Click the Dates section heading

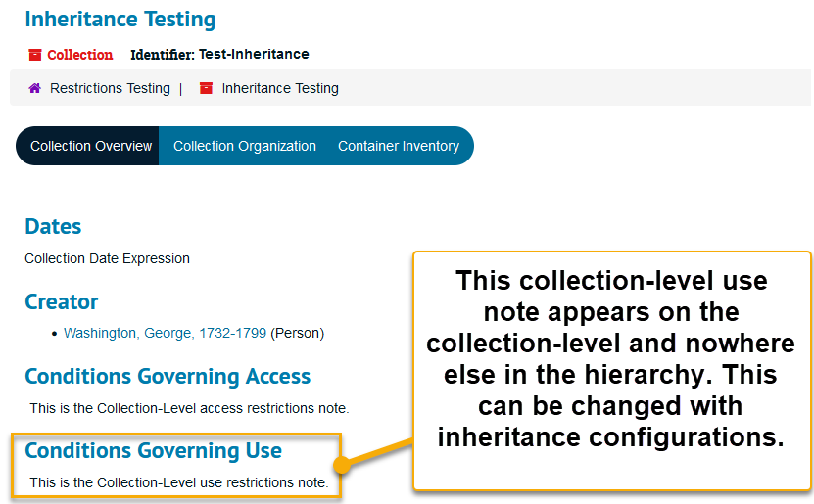(53, 226)
